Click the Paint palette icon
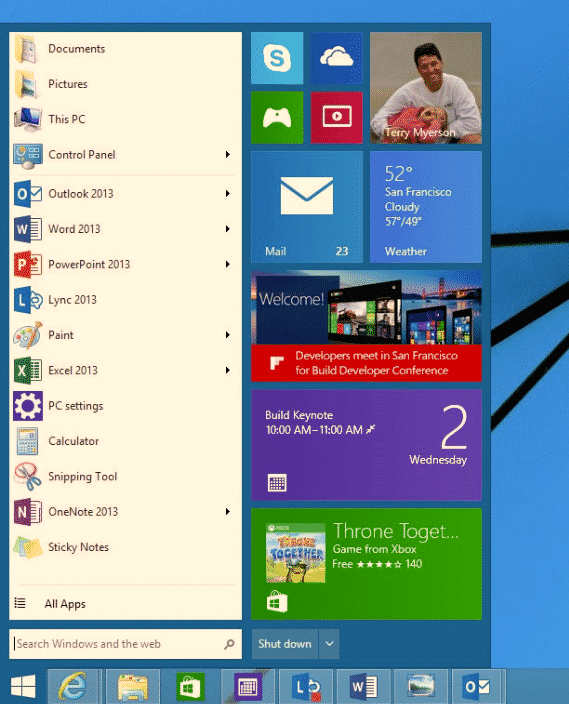Image resolution: width=569 pixels, height=704 pixels. pyautogui.click(x=27, y=335)
